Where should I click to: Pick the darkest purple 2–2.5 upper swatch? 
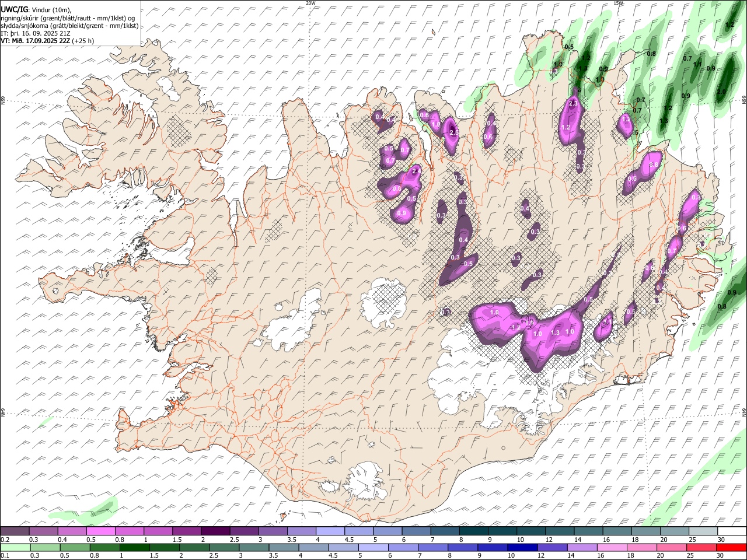point(215,531)
